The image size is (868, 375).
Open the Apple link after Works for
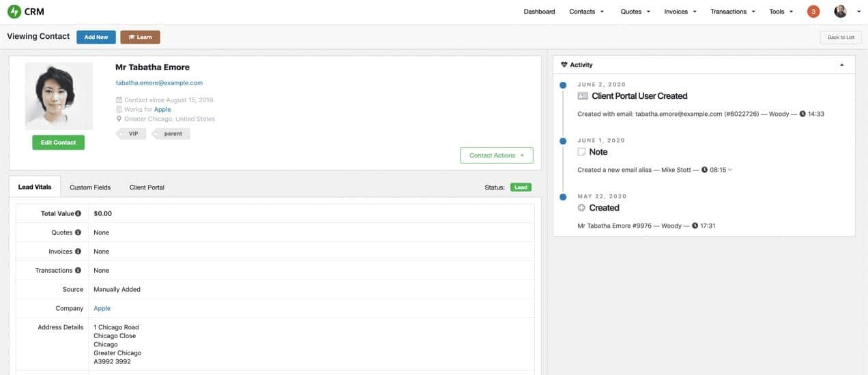(162, 109)
